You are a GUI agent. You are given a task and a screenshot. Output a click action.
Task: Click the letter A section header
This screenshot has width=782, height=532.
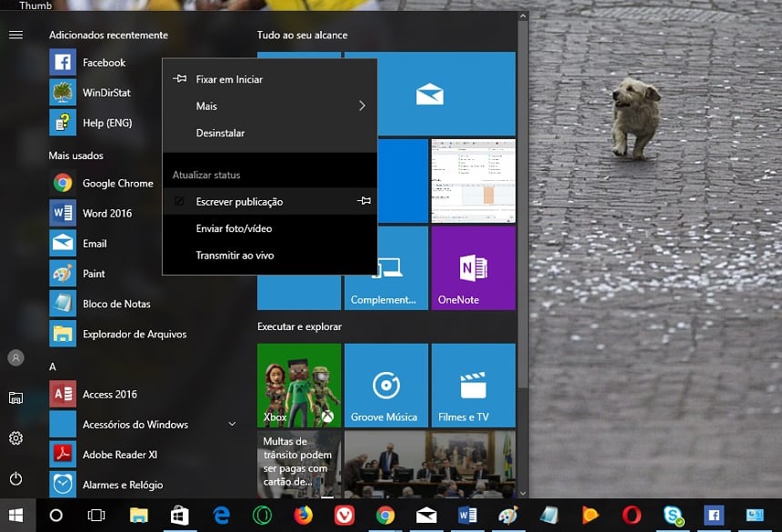pos(53,367)
